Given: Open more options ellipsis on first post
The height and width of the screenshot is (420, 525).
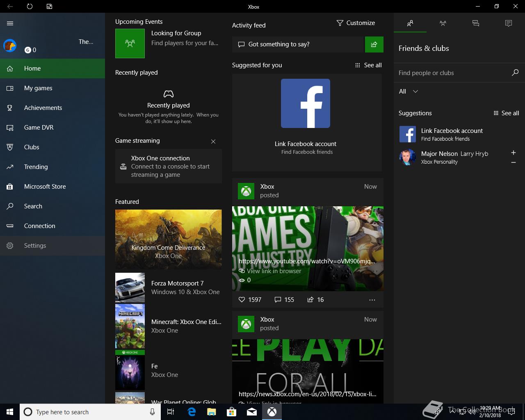Looking at the screenshot, I should tap(372, 300).
